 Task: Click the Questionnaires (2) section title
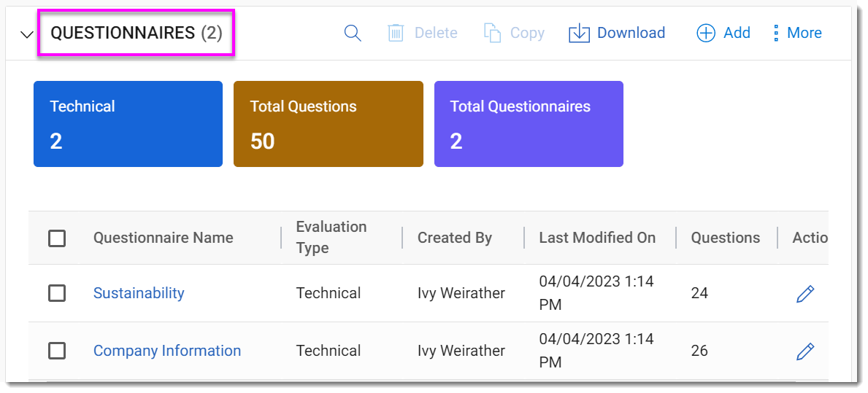click(x=137, y=33)
